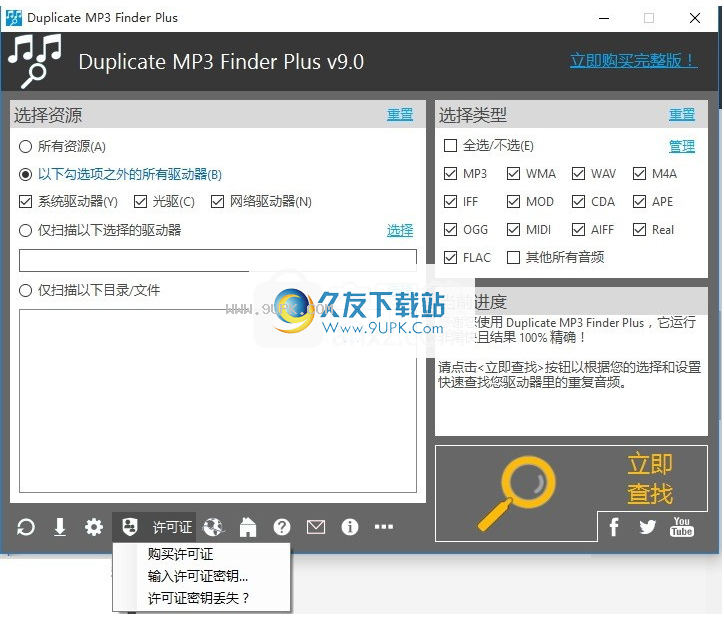Click 选择 link for drives
724x623 pixels.
click(x=400, y=230)
